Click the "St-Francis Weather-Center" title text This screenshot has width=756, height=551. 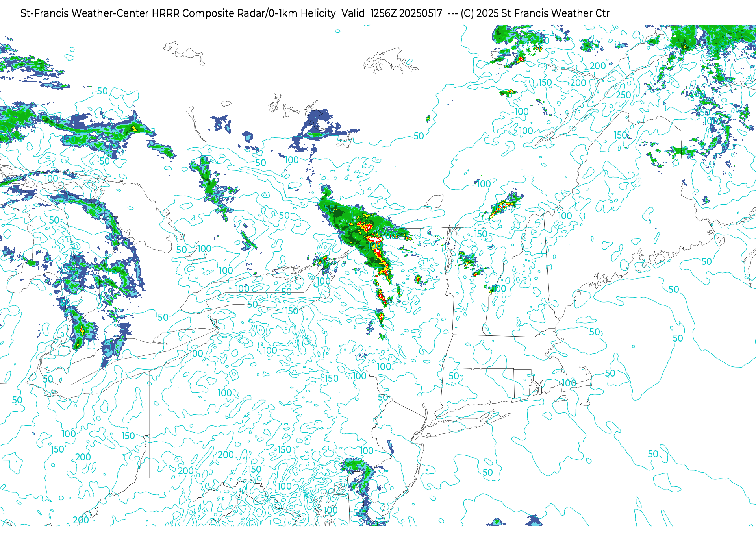click(x=85, y=13)
